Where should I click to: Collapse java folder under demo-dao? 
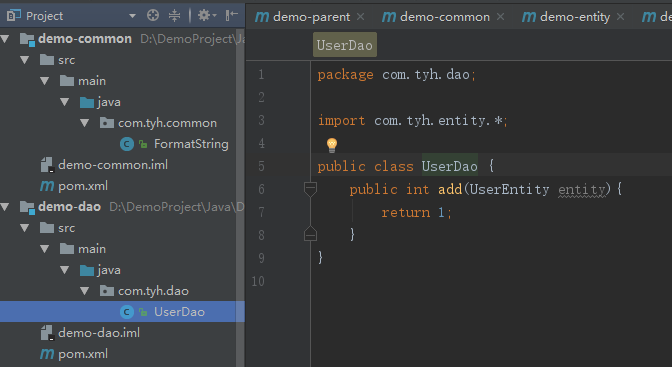65,270
